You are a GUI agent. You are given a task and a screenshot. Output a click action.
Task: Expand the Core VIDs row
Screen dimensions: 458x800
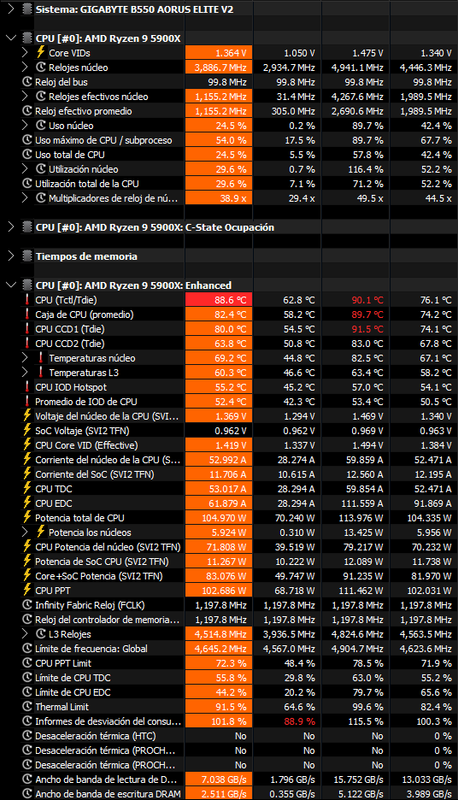(25, 53)
